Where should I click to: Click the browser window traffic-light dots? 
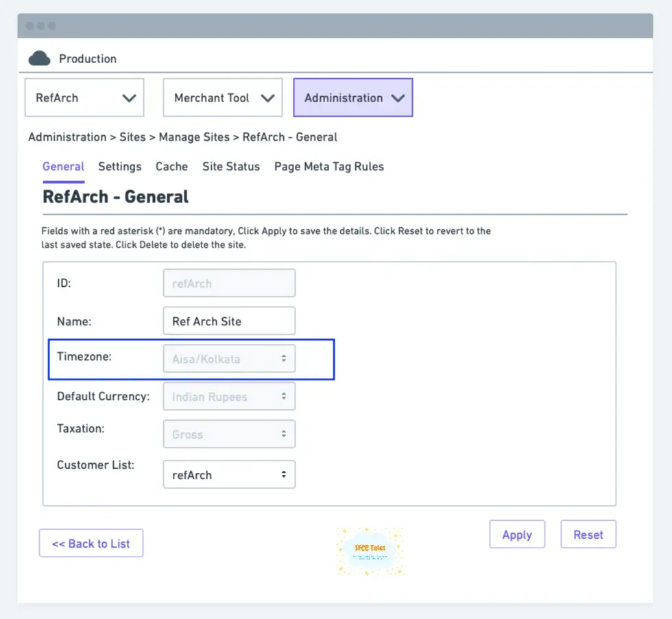coord(40,25)
